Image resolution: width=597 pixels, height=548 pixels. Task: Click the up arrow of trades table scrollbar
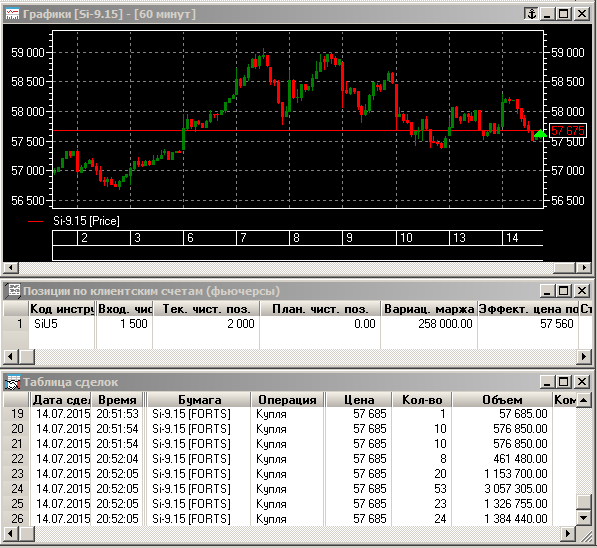point(584,400)
